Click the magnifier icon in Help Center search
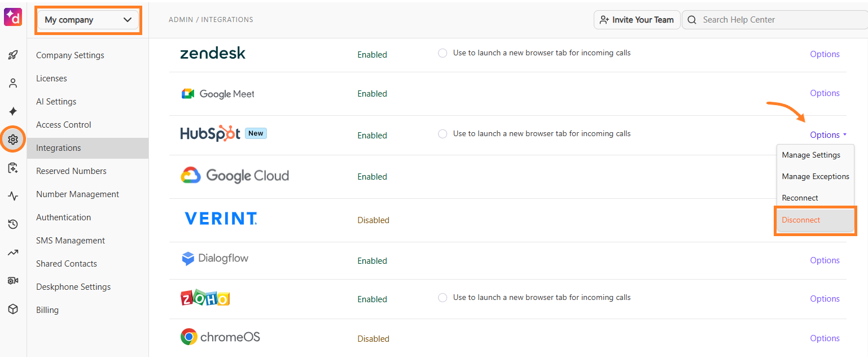868x357 pixels. (x=692, y=20)
